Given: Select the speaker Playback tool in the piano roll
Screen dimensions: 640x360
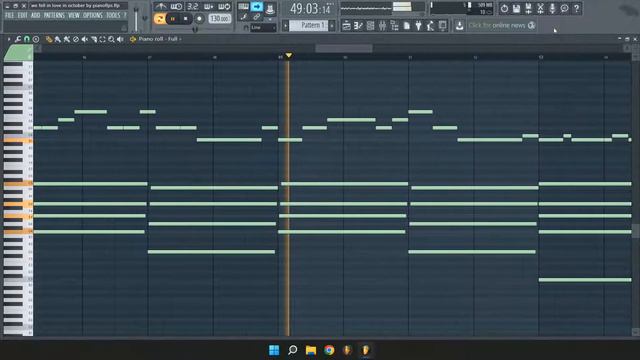Looking at the screenshot, I should pos(120,39).
